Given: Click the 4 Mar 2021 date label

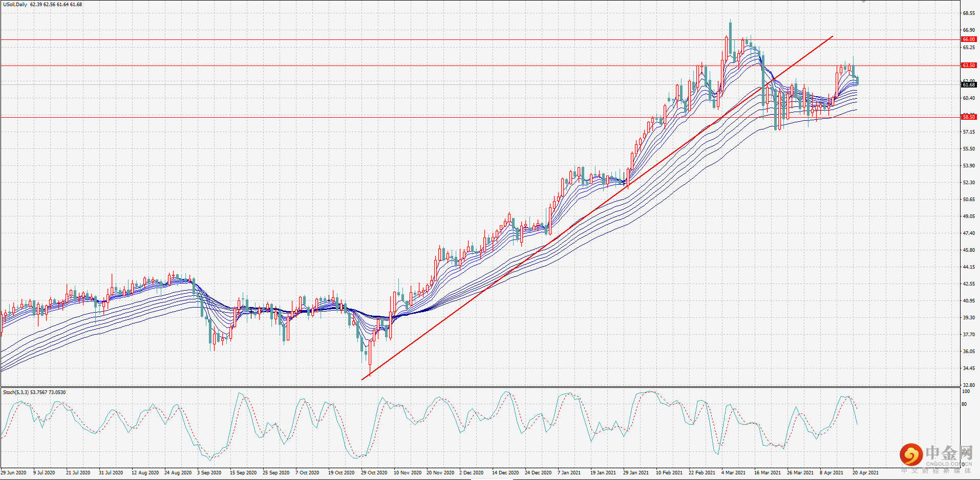Looking at the screenshot, I should [734, 473].
